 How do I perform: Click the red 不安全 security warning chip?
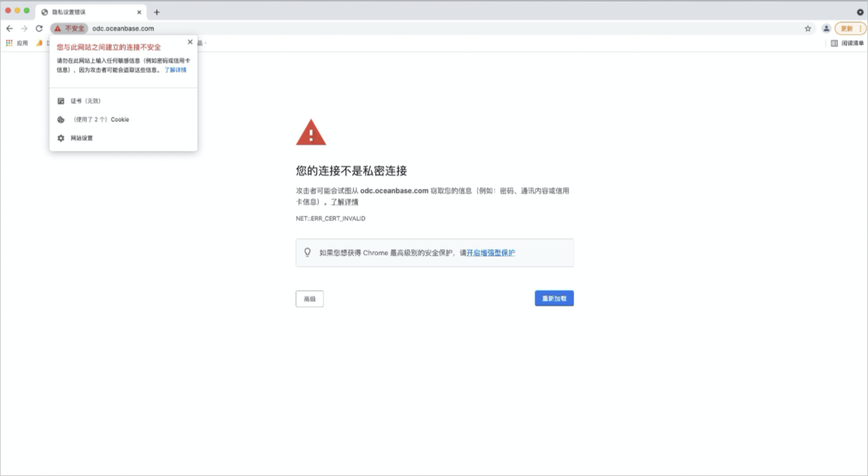click(x=69, y=28)
